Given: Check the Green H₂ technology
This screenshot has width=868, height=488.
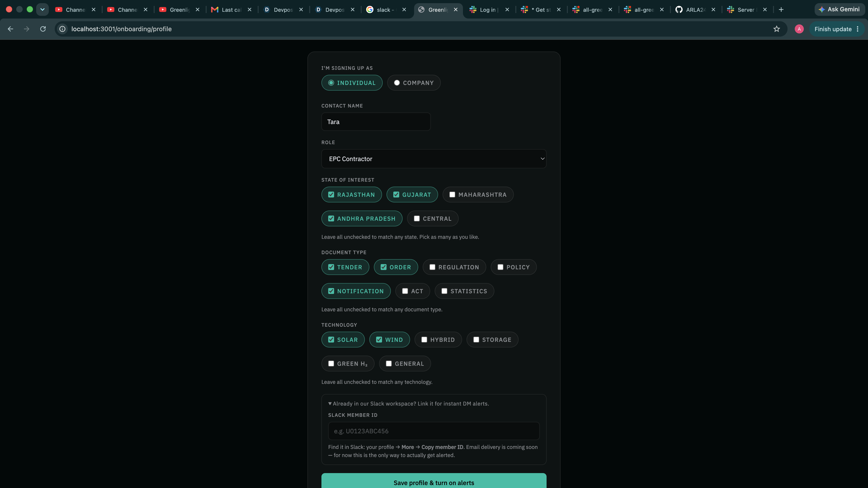Looking at the screenshot, I should [x=348, y=364].
